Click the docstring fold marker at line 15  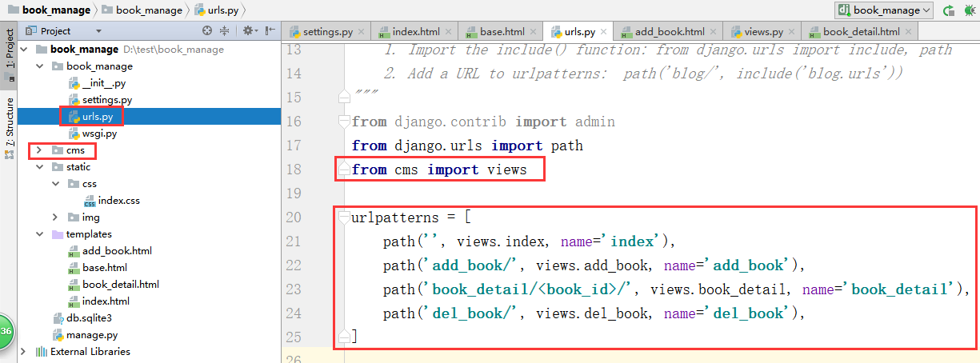pos(345,96)
